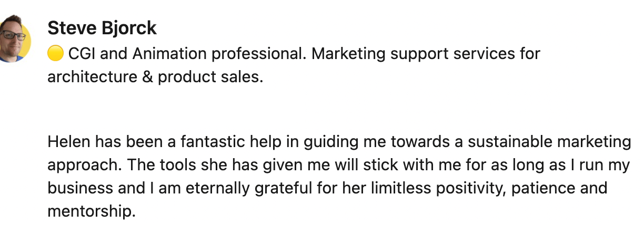Click the word "approach" in the testimonial
This screenshot has width=644, height=233.
point(84,166)
